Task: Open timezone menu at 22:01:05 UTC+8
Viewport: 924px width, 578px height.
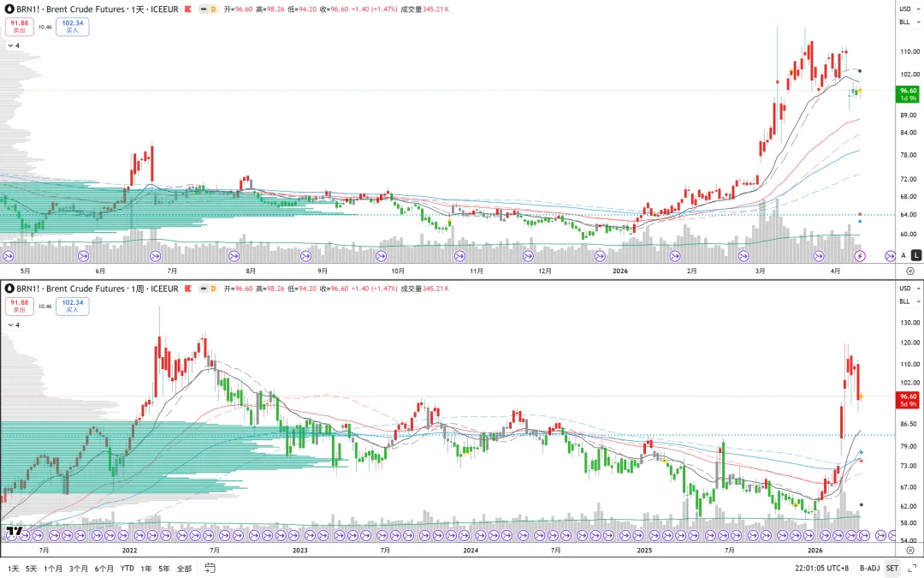Action: pyautogui.click(x=821, y=569)
